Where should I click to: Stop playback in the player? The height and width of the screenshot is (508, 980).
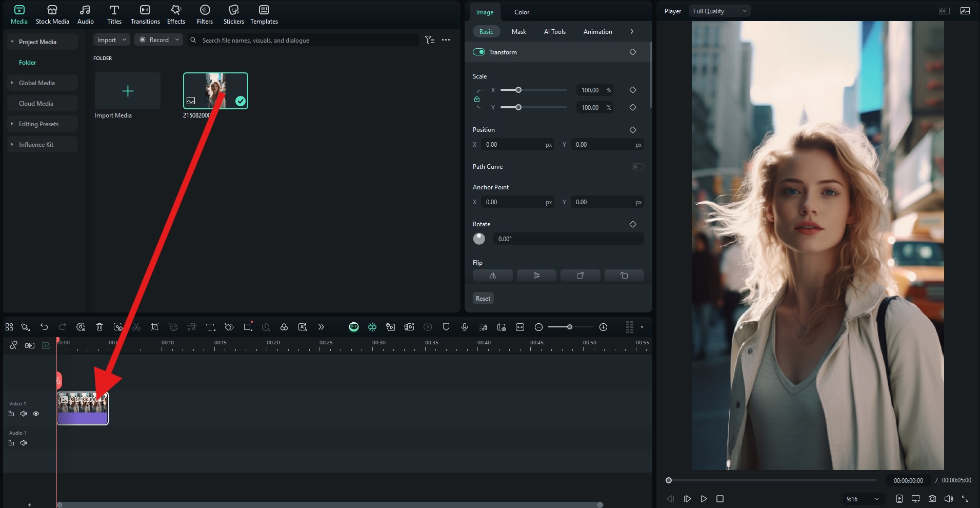[720, 499]
